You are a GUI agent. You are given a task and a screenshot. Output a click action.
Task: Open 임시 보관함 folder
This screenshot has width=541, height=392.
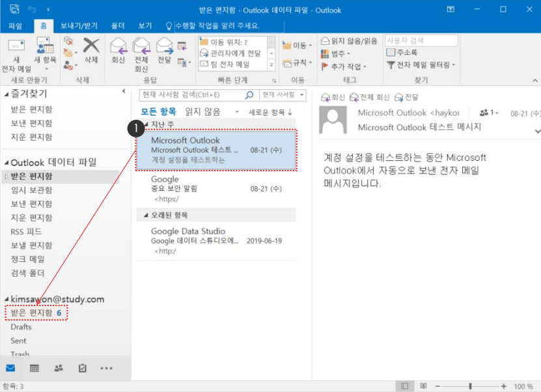click(x=31, y=190)
